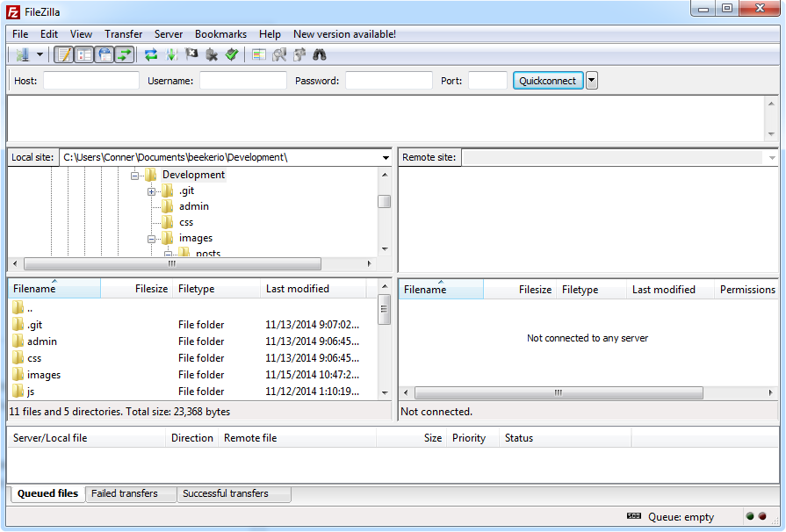
Task: Enable directory comparison
Action: [x=258, y=54]
